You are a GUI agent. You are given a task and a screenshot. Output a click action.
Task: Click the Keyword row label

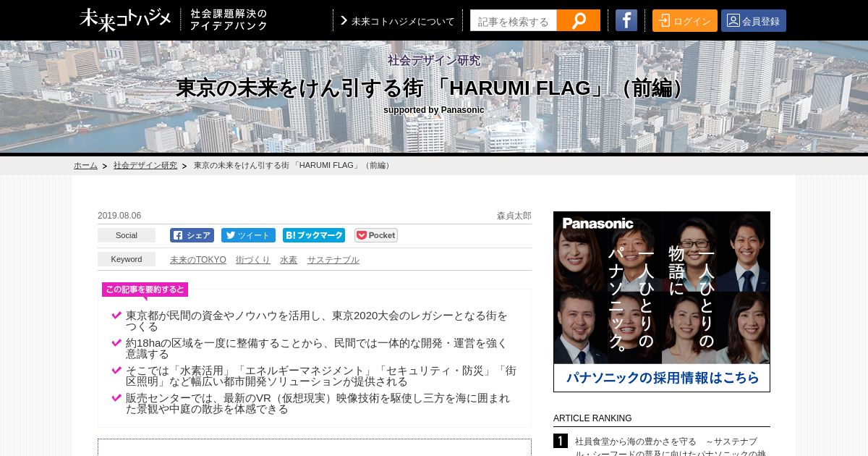tap(127, 259)
